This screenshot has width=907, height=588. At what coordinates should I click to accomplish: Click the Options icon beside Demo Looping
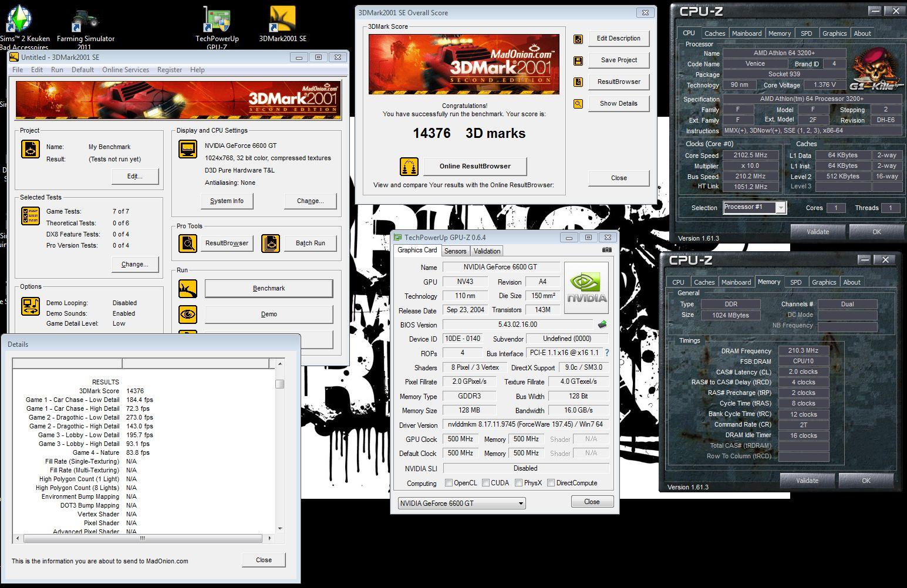pyautogui.click(x=31, y=306)
